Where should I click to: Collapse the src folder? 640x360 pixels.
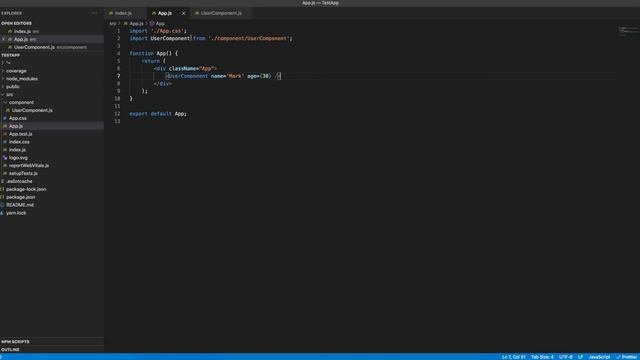click(9, 94)
